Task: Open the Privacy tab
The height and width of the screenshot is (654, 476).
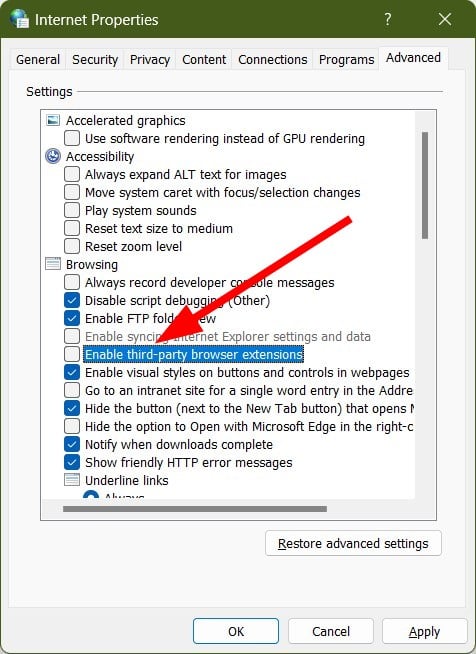Action: point(150,60)
